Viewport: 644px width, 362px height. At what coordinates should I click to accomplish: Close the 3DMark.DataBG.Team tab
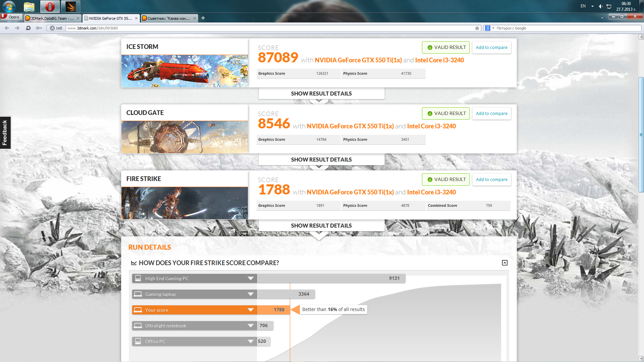[x=78, y=18]
